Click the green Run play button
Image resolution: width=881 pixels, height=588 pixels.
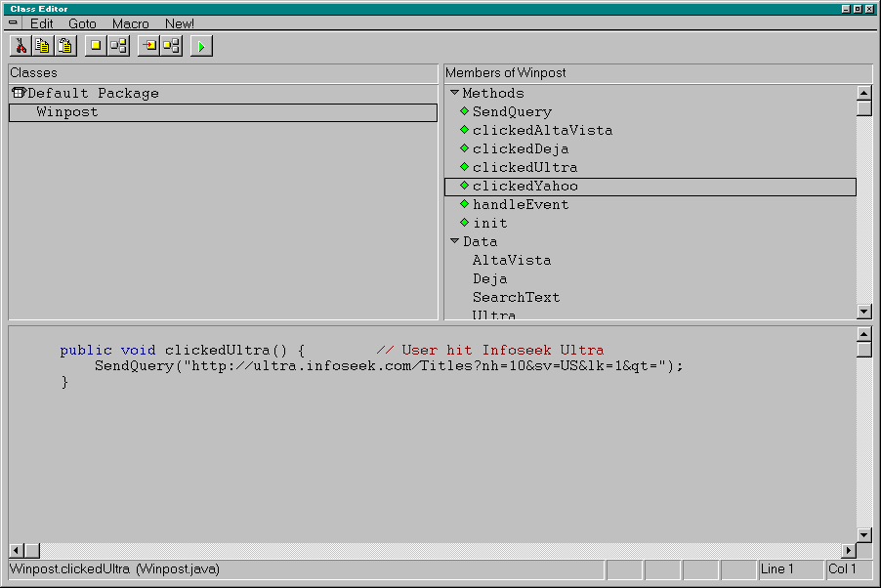(201, 46)
